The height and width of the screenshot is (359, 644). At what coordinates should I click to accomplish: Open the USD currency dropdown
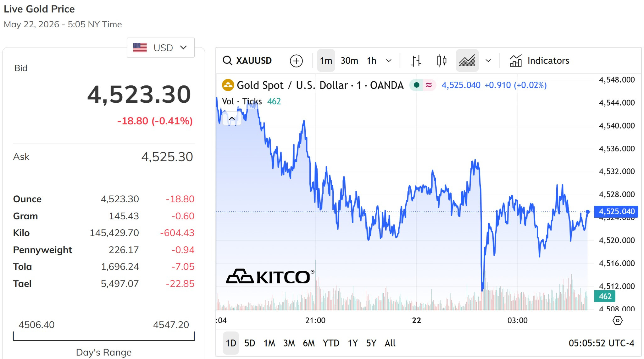pyautogui.click(x=160, y=48)
